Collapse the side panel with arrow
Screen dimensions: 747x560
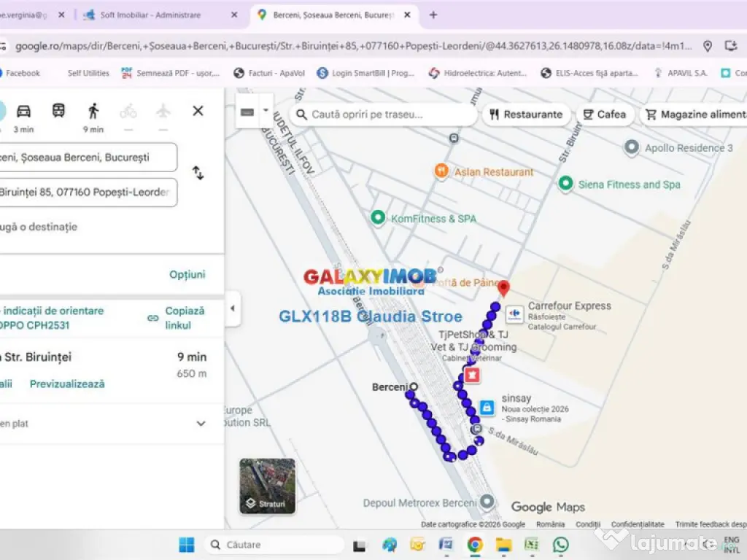tap(233, 308)
